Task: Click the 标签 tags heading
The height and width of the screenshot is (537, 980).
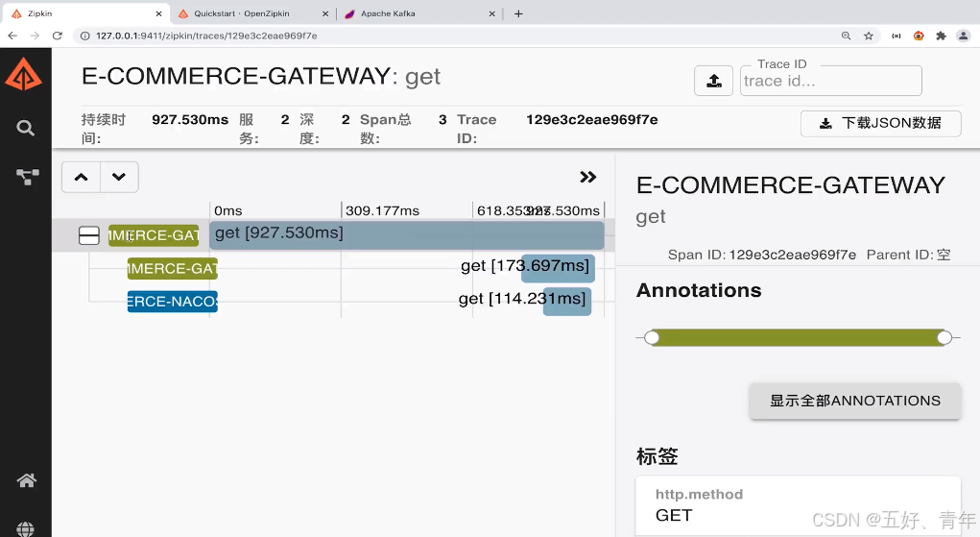Action: pyautogui.click(x=657, y=456)
